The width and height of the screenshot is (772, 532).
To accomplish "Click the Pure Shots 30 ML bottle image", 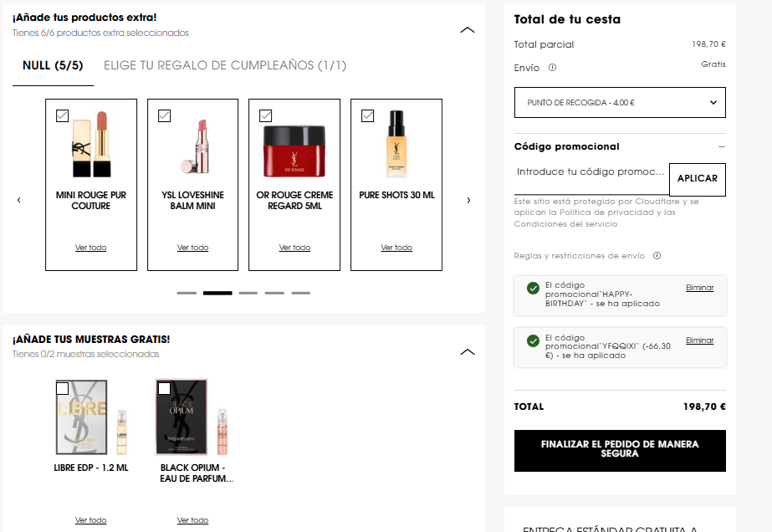I will click(396, 144).
